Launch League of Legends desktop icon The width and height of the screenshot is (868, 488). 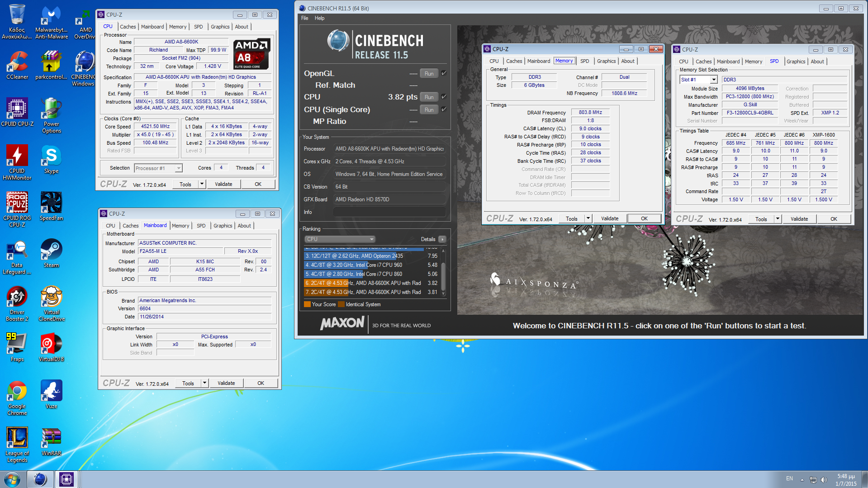(17, 445)
